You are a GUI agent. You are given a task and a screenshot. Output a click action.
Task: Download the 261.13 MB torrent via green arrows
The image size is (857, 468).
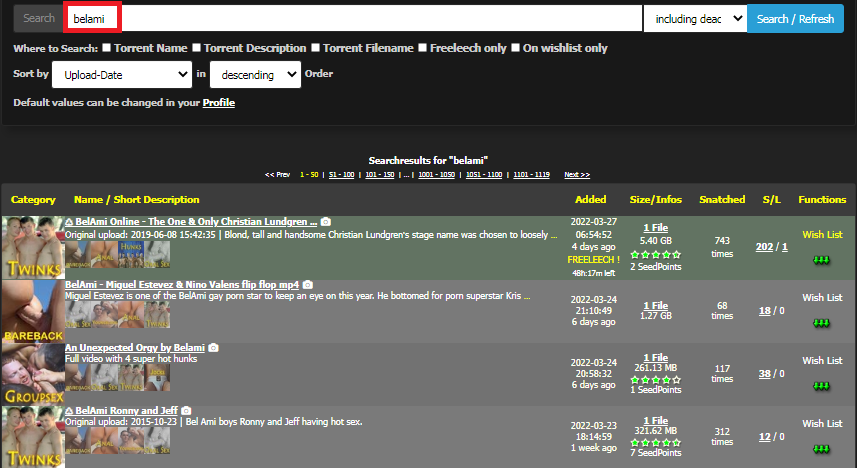coord(821,386)
